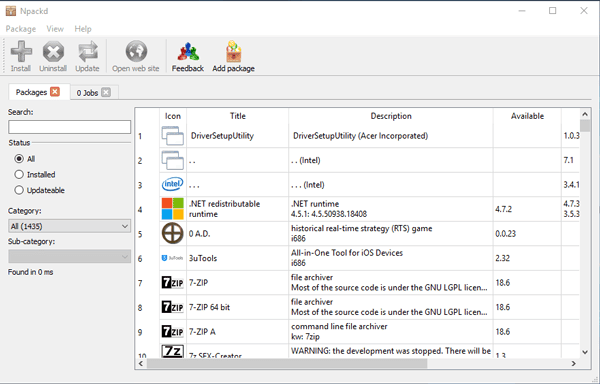Click the 7z SFX-Creator package icon
Image resolution: width=600 pixels, height=384 pixels.
[x=173, y=351]
